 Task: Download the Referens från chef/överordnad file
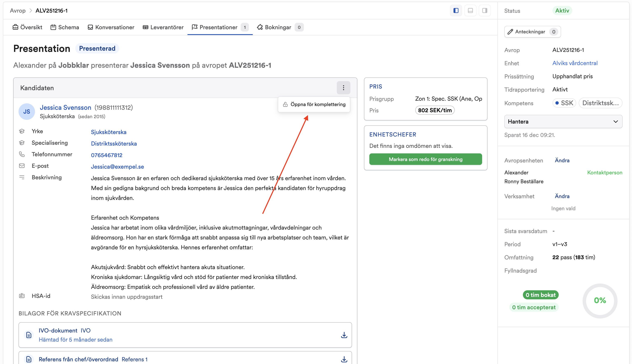click(x=344, y=359)
